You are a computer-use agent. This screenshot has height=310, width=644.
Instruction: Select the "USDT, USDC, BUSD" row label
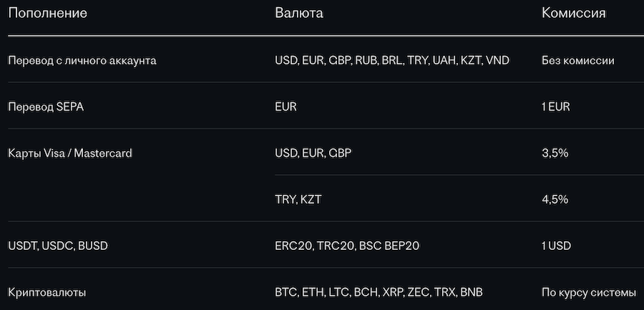(x=58, y=246)
